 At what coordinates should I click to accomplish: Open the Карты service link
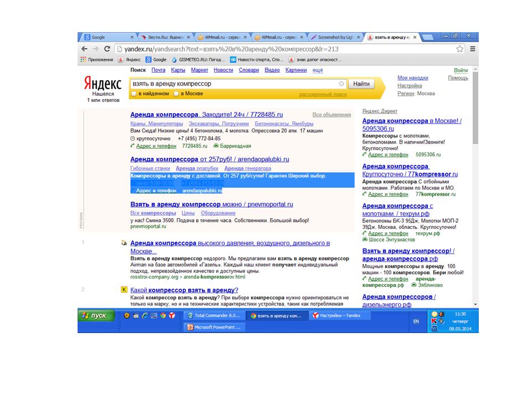tap(178, 70)
